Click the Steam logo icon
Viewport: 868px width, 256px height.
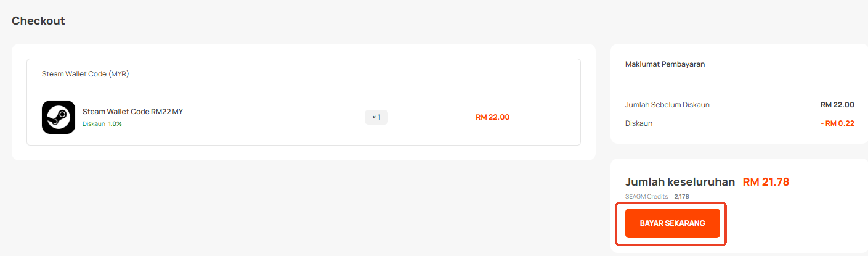[x=59, y=117]
